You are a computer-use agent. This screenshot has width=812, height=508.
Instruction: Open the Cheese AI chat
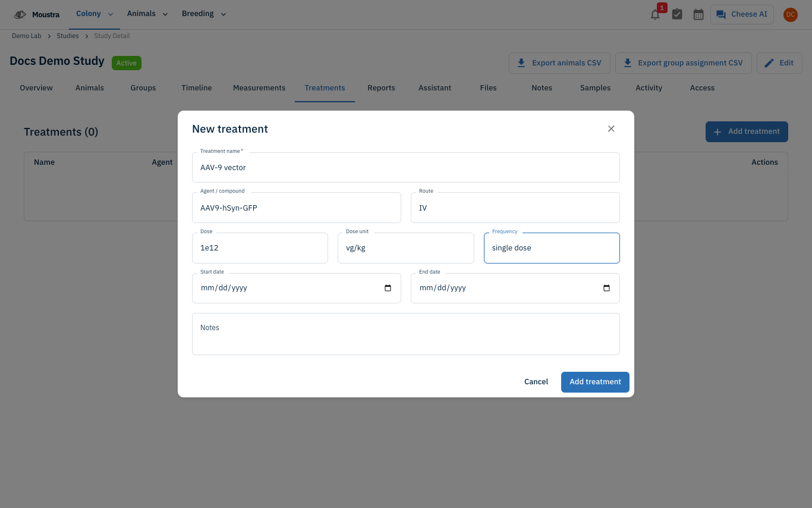click(742, 14)
